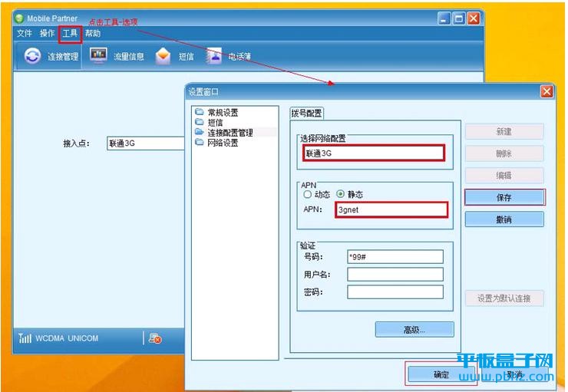Open the 帮助 menu

[93, 34]
